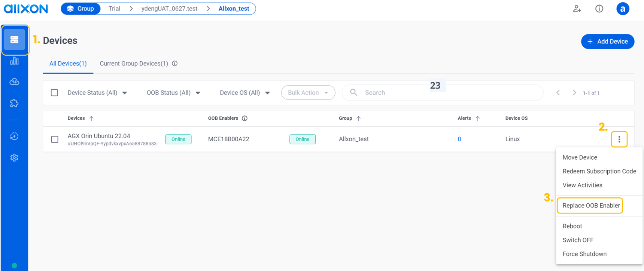Open the puzzle piece plugins icon
Image resolution: width=644 pixels, height=271 pixels.
[14, 103]
